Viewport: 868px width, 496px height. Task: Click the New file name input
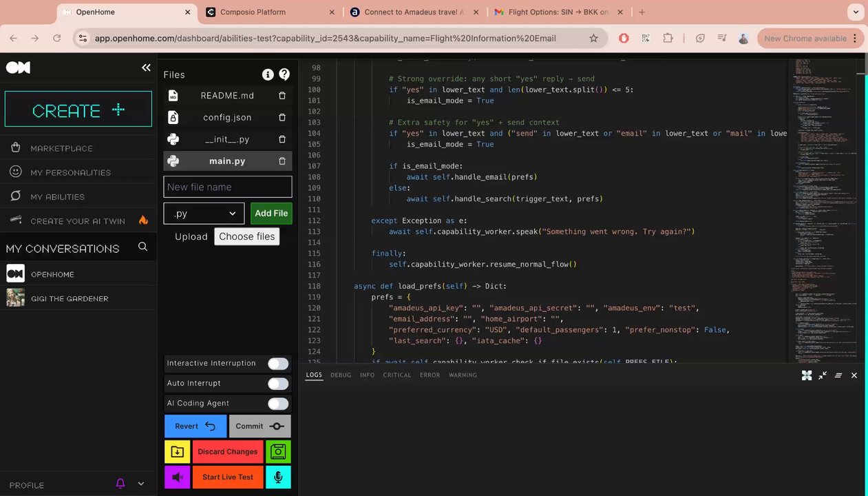coord(228,187)
